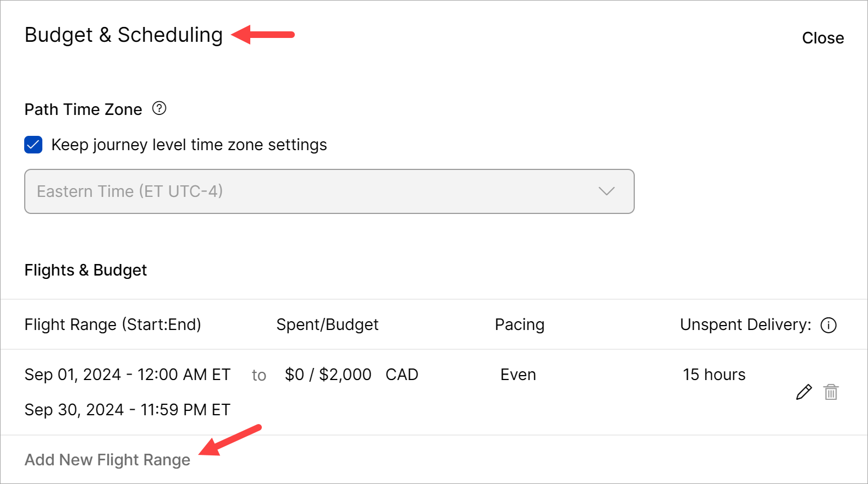The width and height of the screenshot is (868, 484).
Task: Click the Flights & Budget section heading
Action: coord(86,270)
